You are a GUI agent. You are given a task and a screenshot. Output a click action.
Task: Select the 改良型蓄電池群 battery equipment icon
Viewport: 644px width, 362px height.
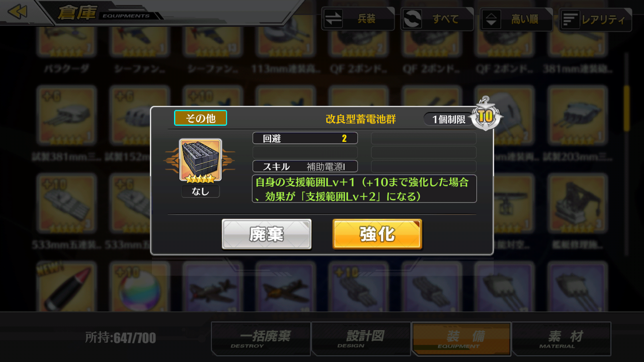pos(201,160)
